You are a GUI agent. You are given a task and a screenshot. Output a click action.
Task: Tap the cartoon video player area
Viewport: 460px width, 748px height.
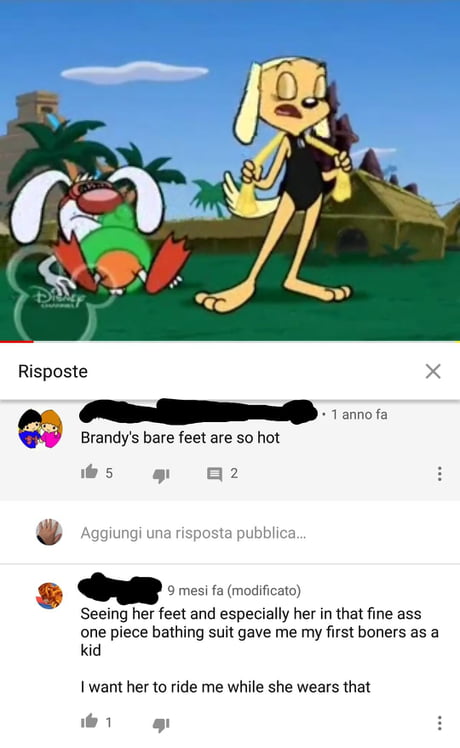pyautogui.click(x=230, y=170)
